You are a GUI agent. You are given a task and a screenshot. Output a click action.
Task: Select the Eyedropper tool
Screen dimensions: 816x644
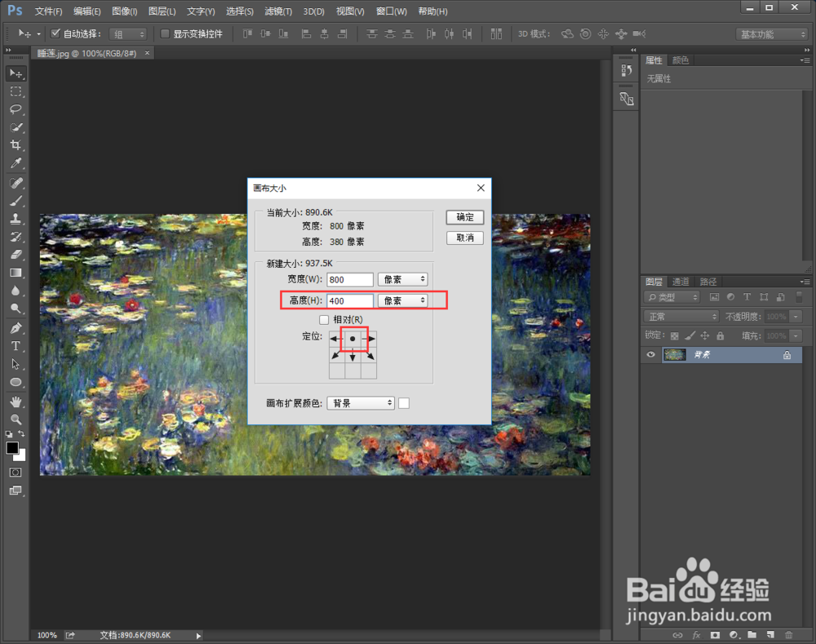pyautogui.click(x=16, y=163)
